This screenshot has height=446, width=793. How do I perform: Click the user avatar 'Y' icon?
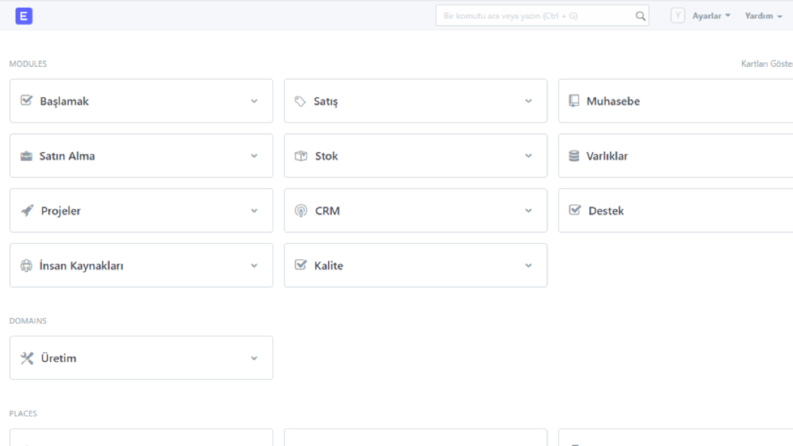click(x=678, y=16)
